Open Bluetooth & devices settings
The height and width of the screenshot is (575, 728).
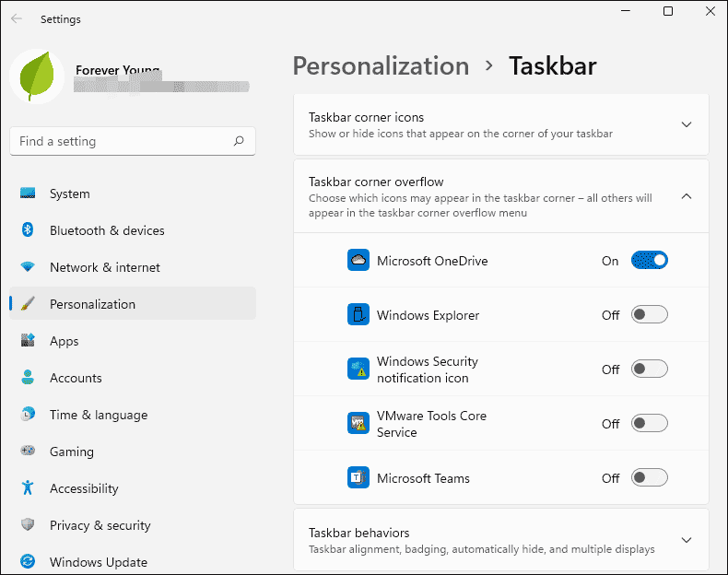click(x=133, y=229)
